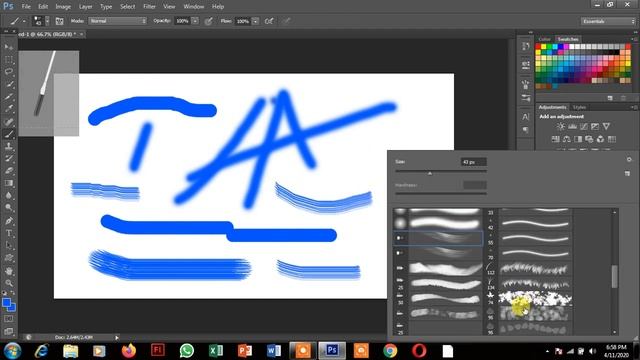Click the brush list scroll down arrow
The width and height of the screenshot is (640, 360).
pos(614,332)
